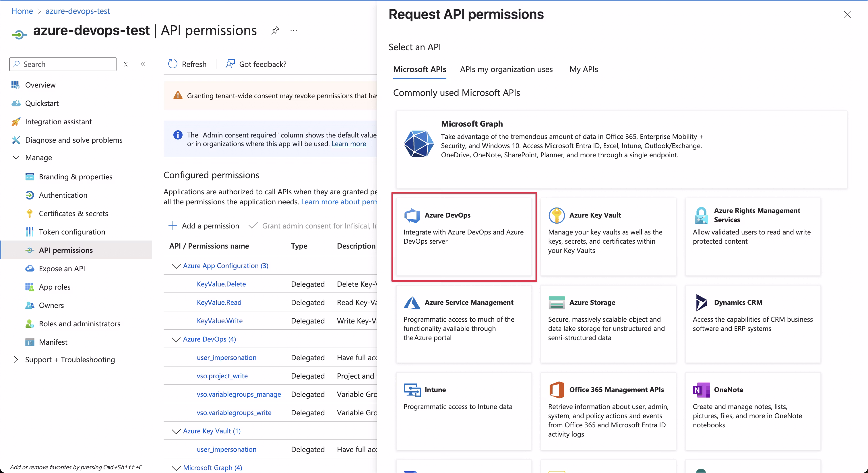Click the Microsoft Graph polyhedron logo
This screenshot has width=868, height=473.
[419, 144]
